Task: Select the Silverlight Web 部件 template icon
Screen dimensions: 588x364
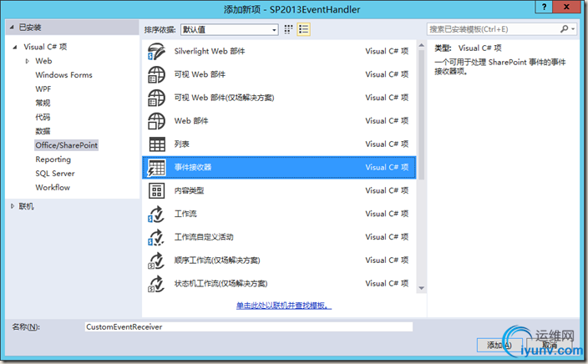Action: pyautogui.click(x=156, y=52)
